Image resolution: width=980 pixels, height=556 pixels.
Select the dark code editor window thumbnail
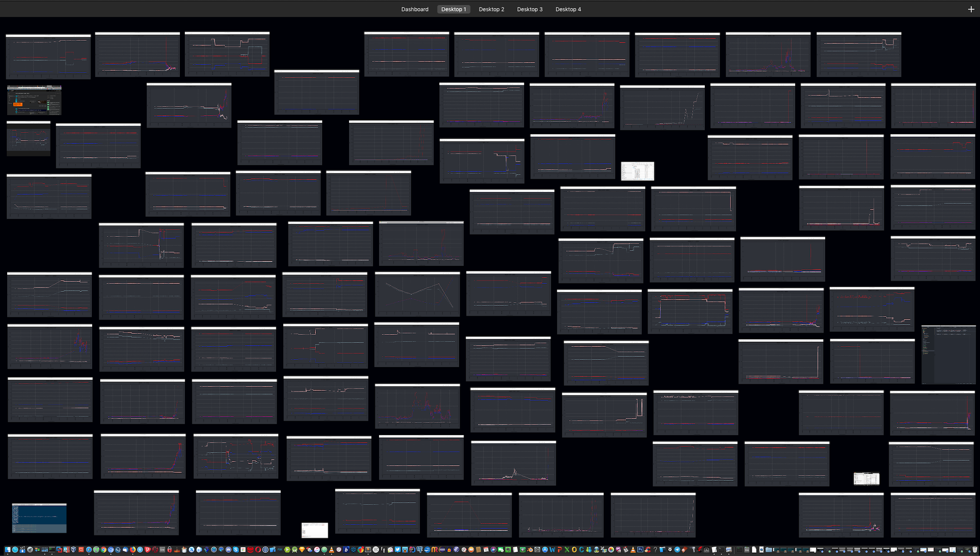948,355
